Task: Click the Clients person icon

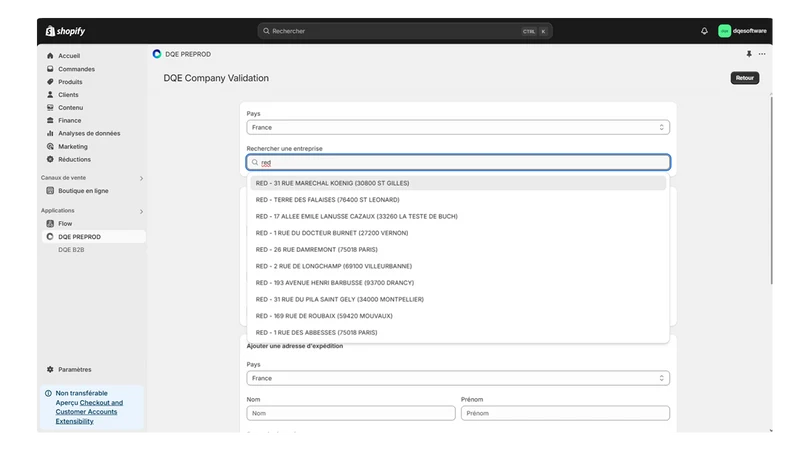Action: point(50,94)
